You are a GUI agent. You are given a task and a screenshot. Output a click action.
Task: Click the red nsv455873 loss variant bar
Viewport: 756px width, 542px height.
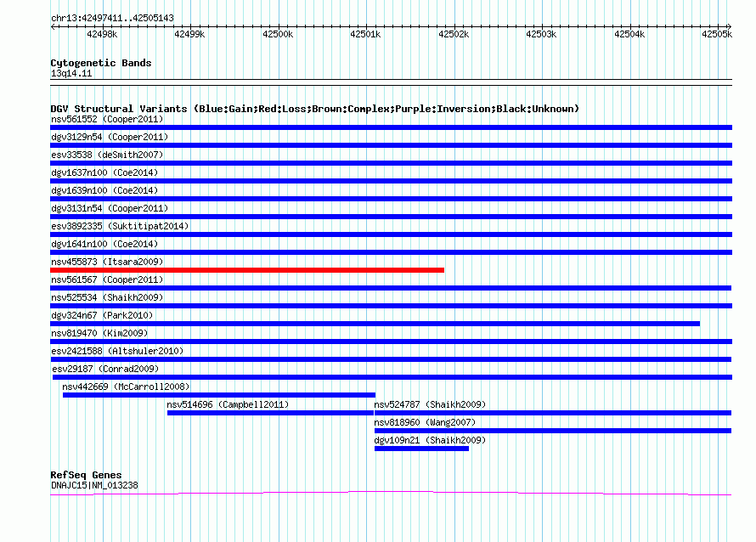(246, 270)
